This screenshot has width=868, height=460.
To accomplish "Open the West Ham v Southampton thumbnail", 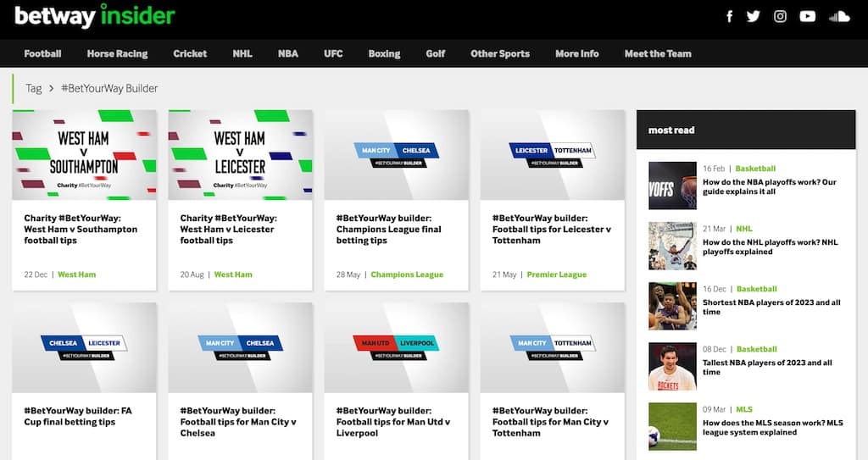I will tap(84, 155).
